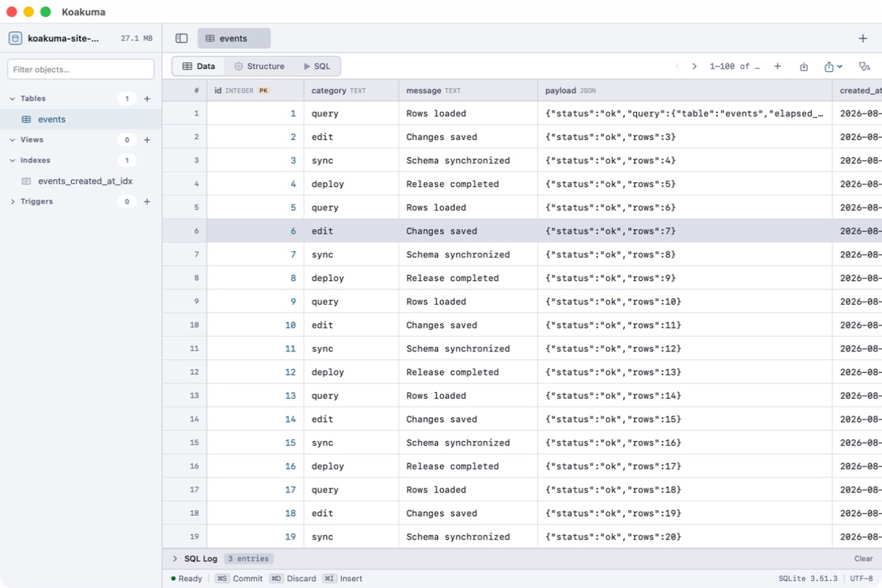This screenshot has height=588, width=882.
Task: Click the 'Changes saved' cell in row 14
Action: (x=468, y=420)
